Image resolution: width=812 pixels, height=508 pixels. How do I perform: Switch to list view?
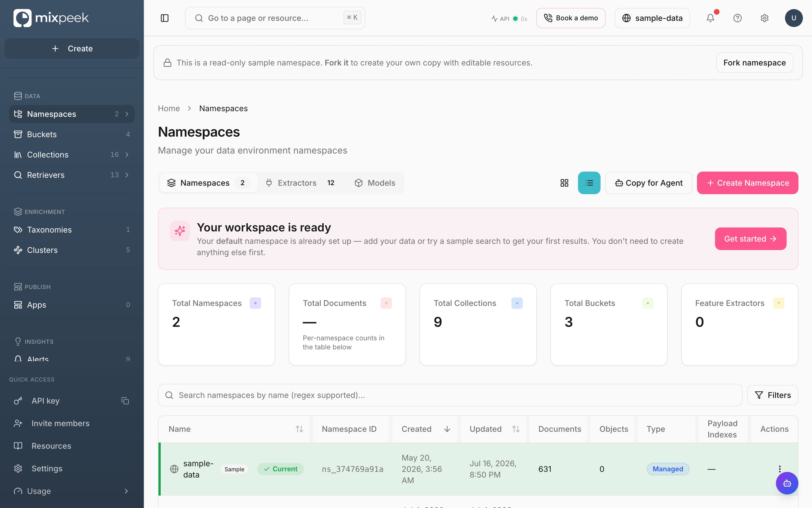pos(589,183)
